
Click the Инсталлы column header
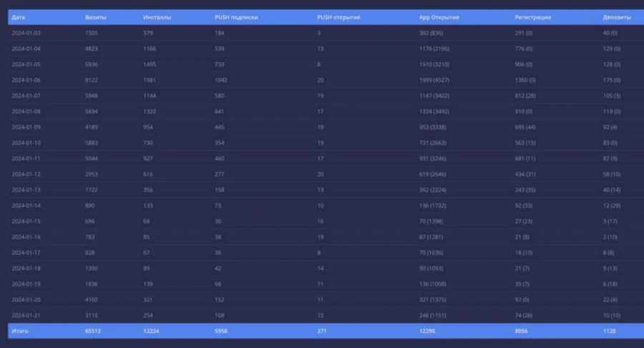point(157,16)
